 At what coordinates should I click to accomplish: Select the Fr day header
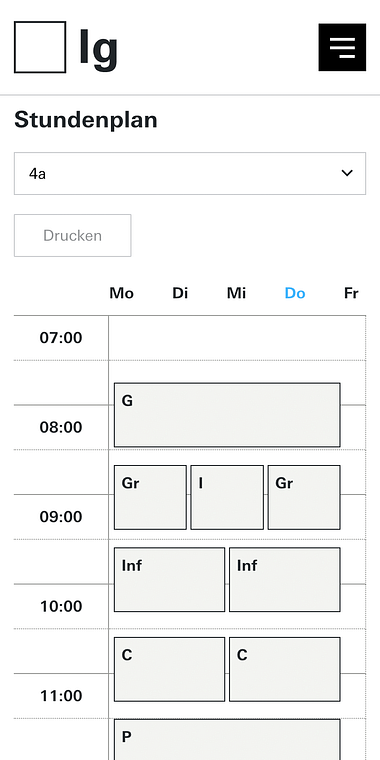351,293
